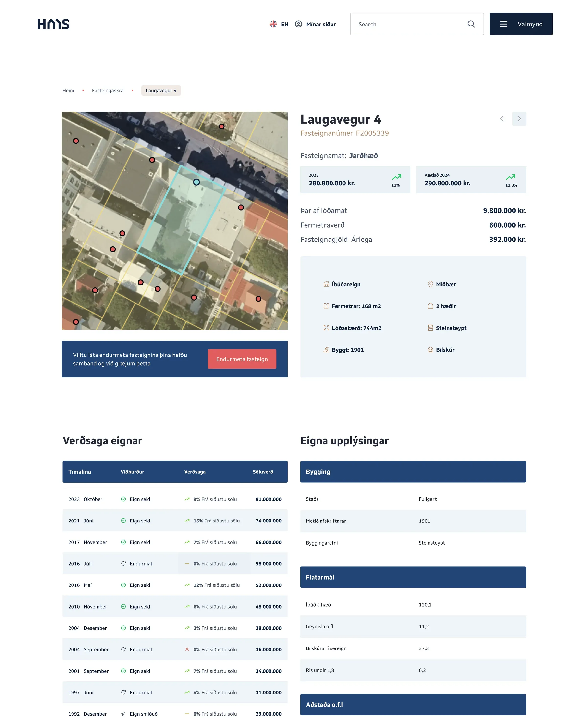Click the hamburger icon in Valmynd button
The image size is (588, 724).
(504, 24)
